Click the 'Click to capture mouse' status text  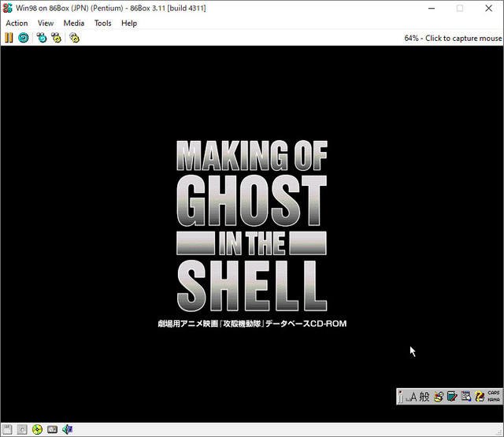pos(464,39)
